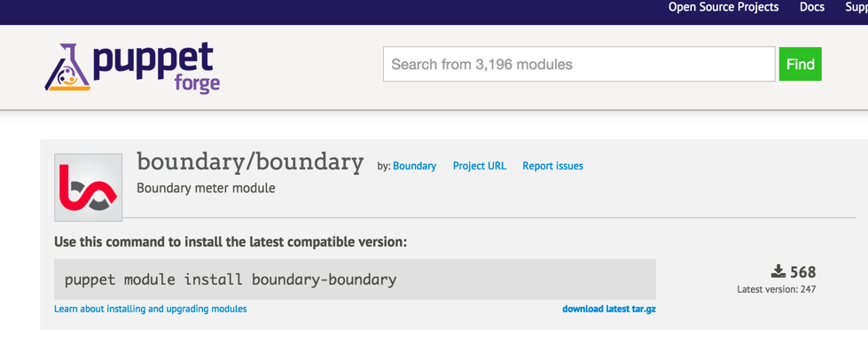Open the Boundary author link

click(x=415, y=166)
